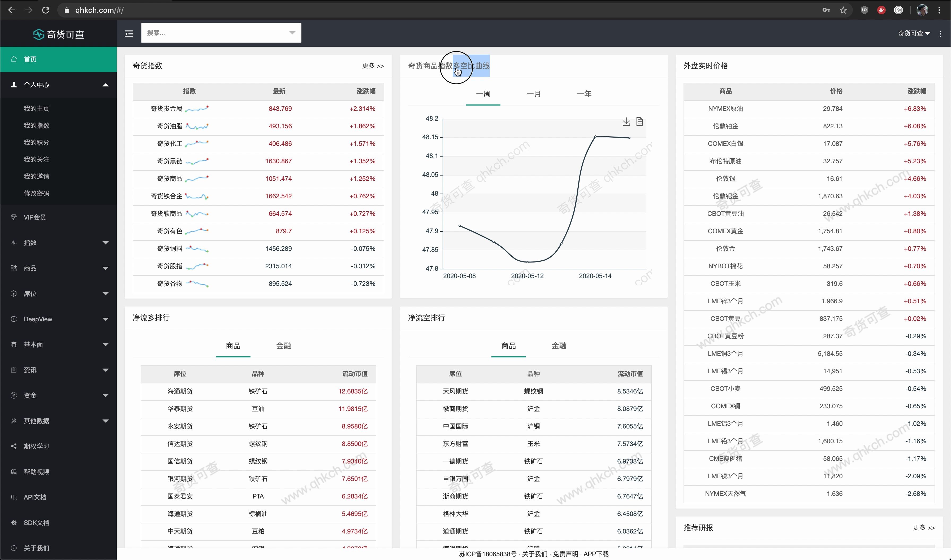Open the browser profile avatar

click(922, 10)
